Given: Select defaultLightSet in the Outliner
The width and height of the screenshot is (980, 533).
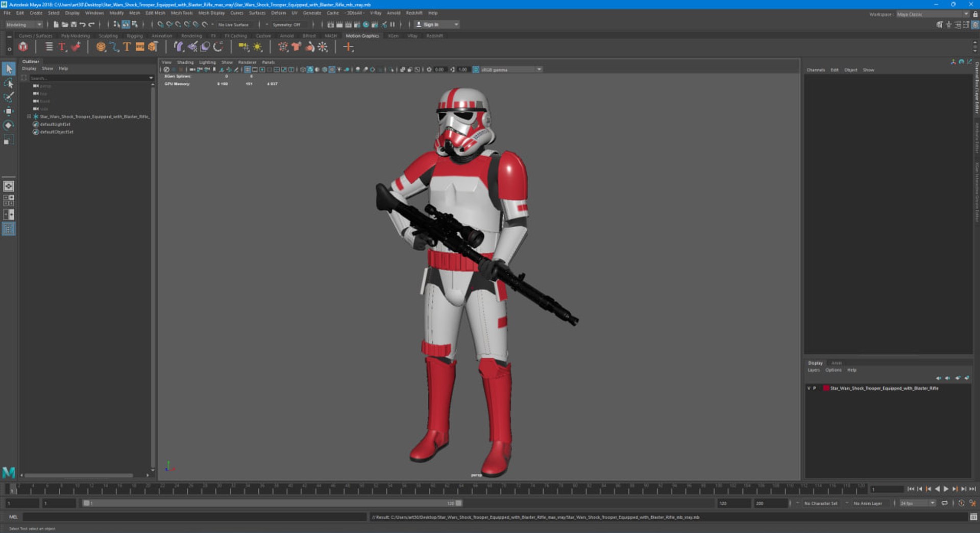Looking at the screenshot, I should click(55, 125).
